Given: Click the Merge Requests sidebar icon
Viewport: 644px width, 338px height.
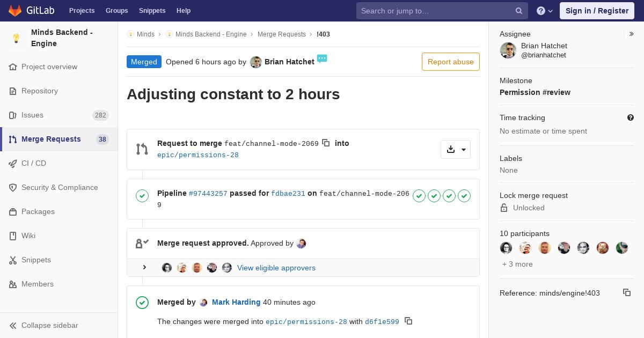Looking at the screenshot, I should coord(13,139).
